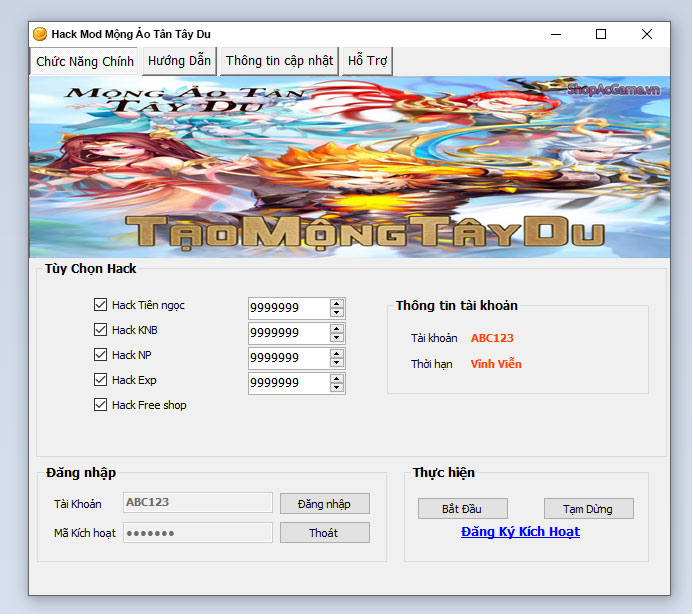Switch to the Chức Năng Chính tab
Viewport: 693px width, 616px height.
pos(85,61)
